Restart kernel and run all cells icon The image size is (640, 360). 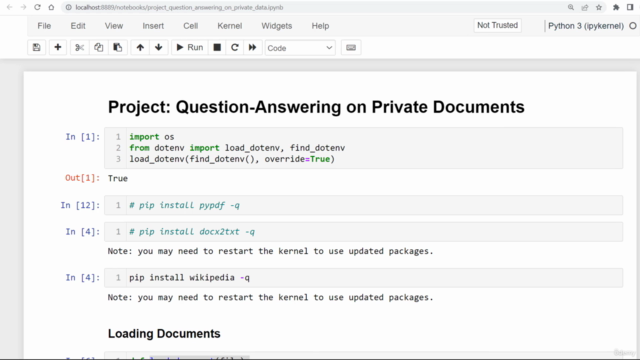[252, 48]
